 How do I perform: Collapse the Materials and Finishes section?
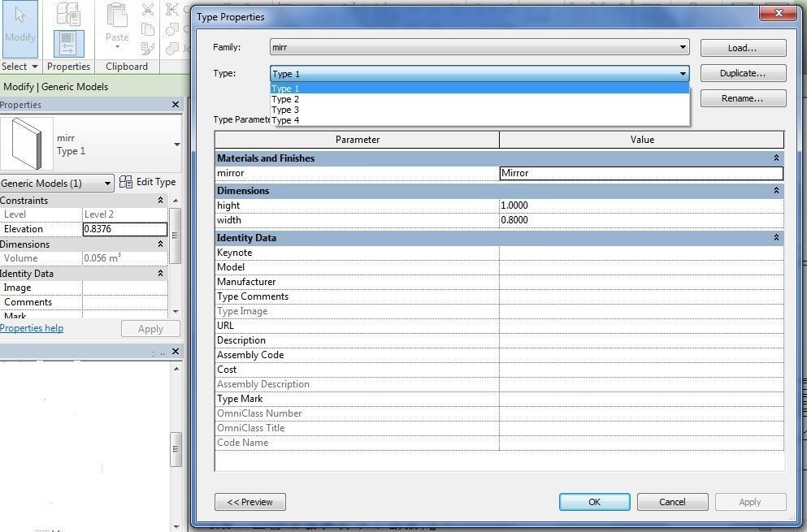coord(776,158)
